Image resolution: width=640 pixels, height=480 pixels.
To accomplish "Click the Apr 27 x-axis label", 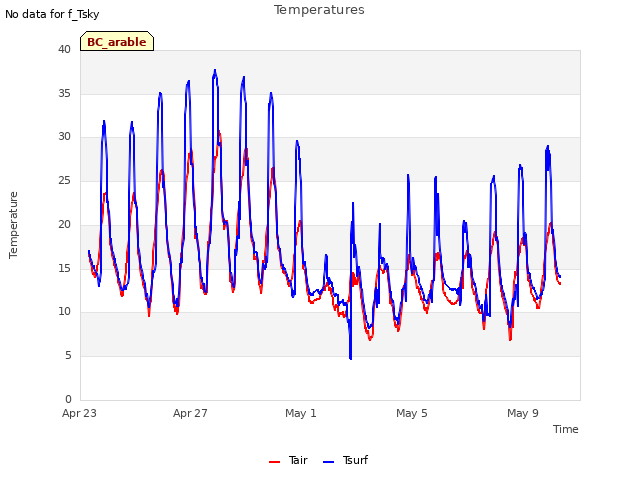I will 190,413.
